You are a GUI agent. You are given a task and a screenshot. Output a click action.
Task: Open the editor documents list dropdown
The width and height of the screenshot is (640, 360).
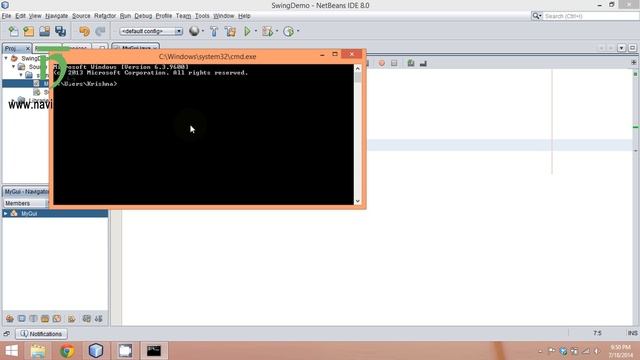pos(621,48)
